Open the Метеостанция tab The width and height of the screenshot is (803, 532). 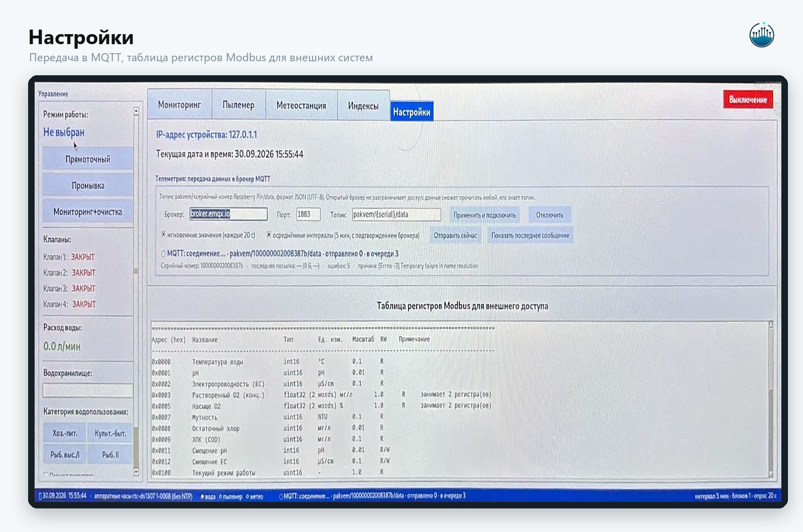(301, 105)
